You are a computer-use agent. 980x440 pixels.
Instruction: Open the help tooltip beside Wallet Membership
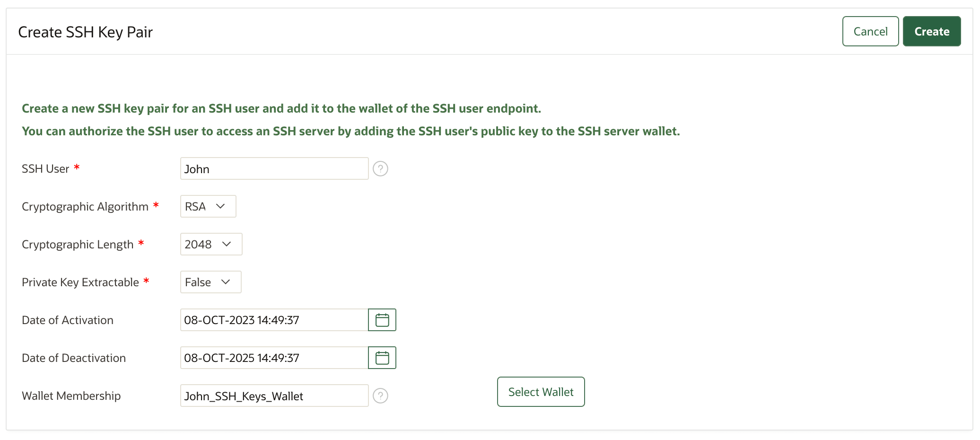[381, 396]
